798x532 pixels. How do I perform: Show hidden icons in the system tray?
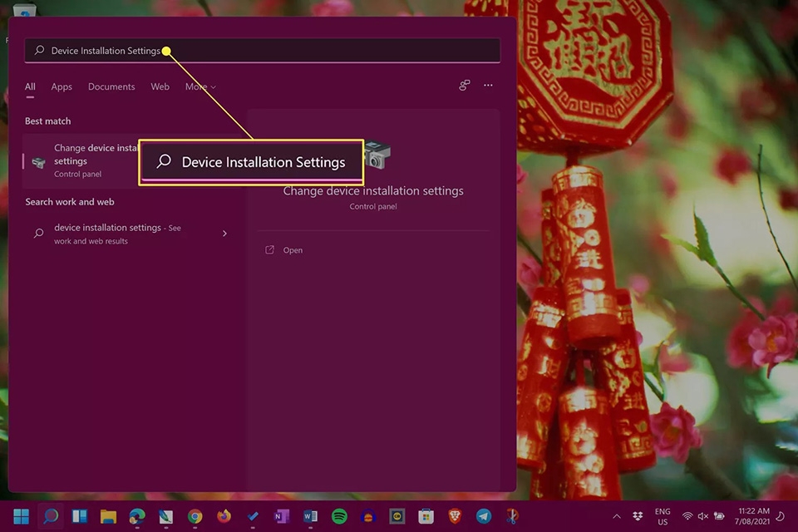click(616, 515)
